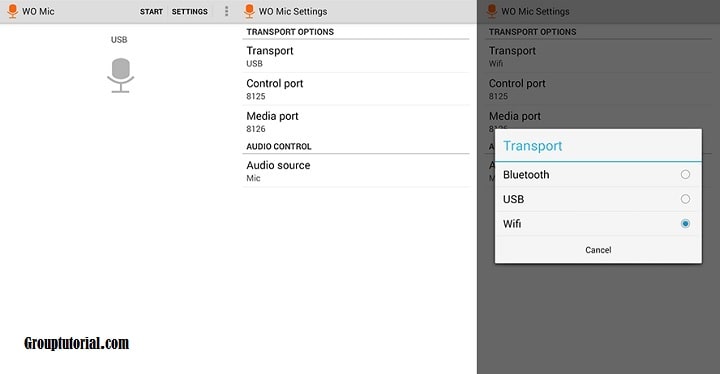Tap the orange WO Mic app icon
The image size is (720, 374).
[13, 11]
